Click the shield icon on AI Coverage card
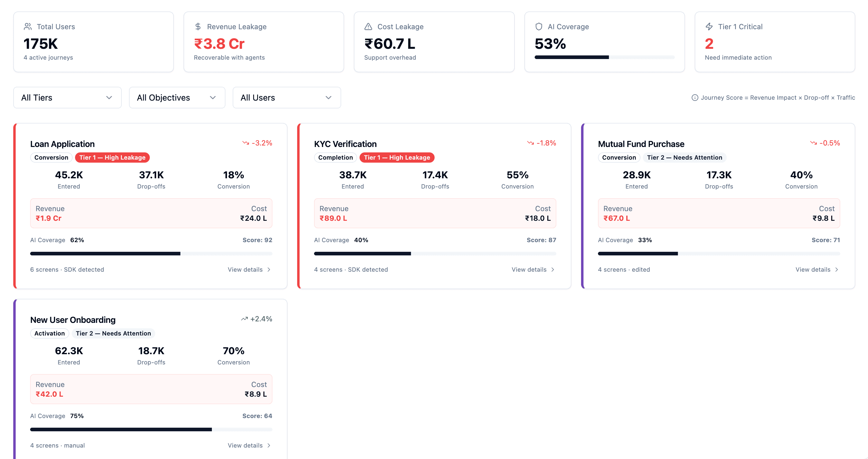 click(539, 26)
